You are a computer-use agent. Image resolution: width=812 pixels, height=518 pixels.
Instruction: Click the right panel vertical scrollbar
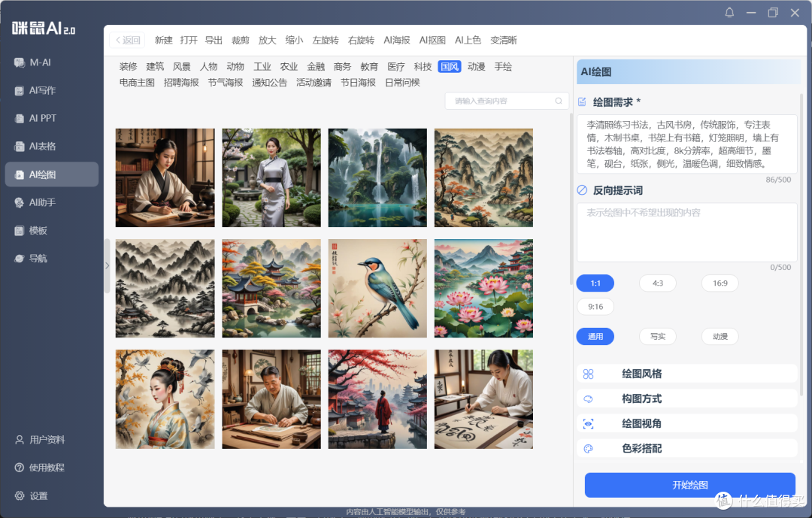click(802, 244)
